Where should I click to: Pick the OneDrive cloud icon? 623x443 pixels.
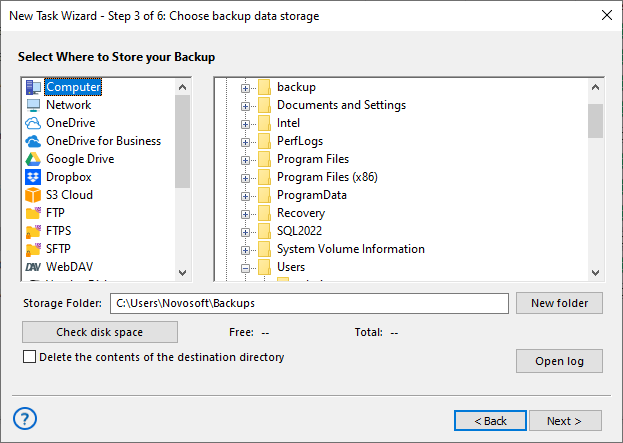[33, 123]
